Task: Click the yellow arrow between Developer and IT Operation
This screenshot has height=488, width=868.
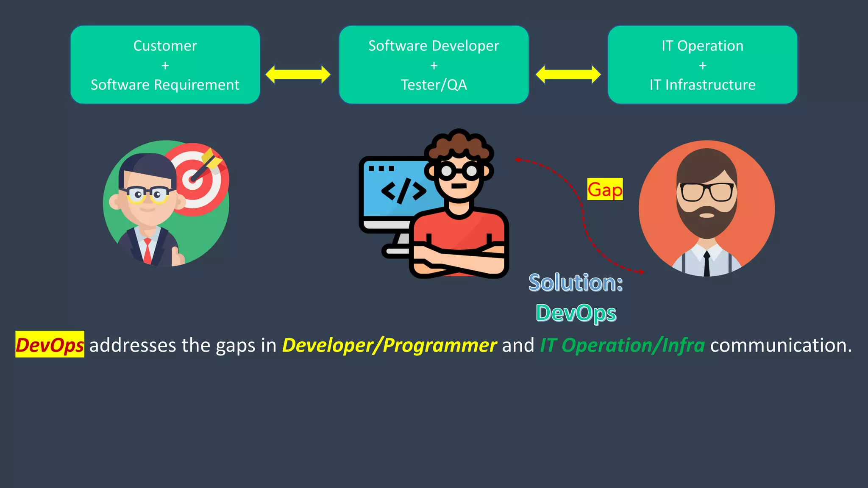Action: click(568, 74)
